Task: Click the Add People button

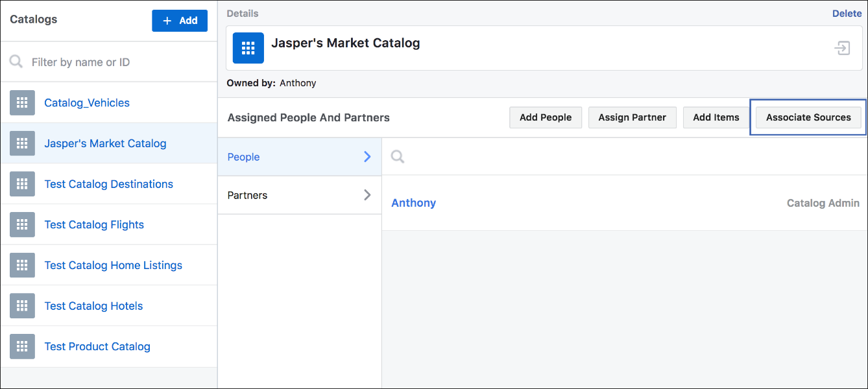Action: [546, 117]
